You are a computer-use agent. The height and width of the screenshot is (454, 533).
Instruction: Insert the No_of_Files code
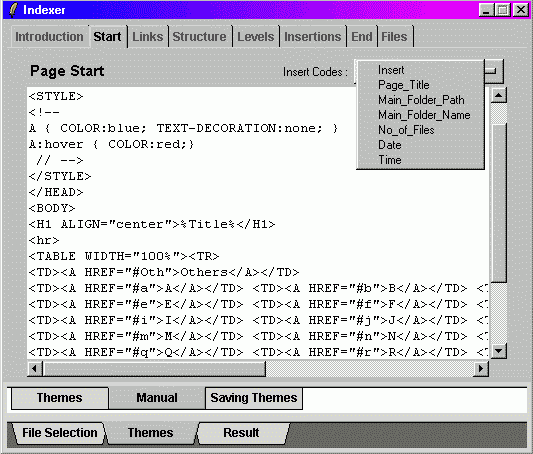pos(406,130)
